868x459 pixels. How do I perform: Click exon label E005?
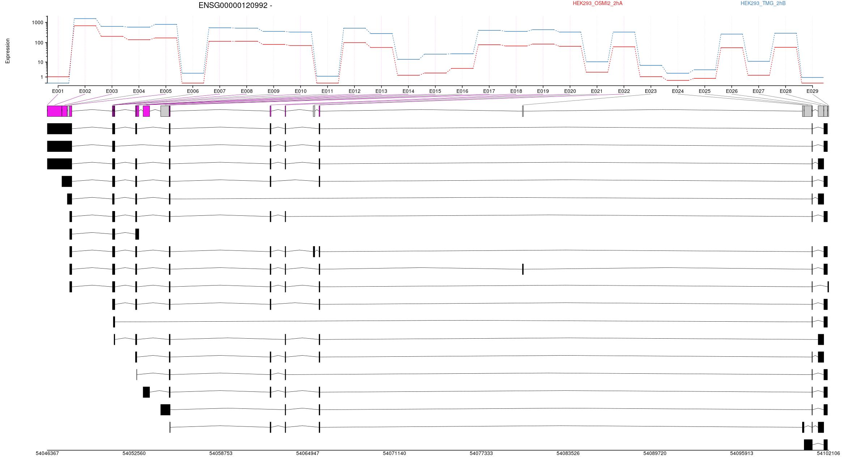pyautogui.click(x=166, y=91)
